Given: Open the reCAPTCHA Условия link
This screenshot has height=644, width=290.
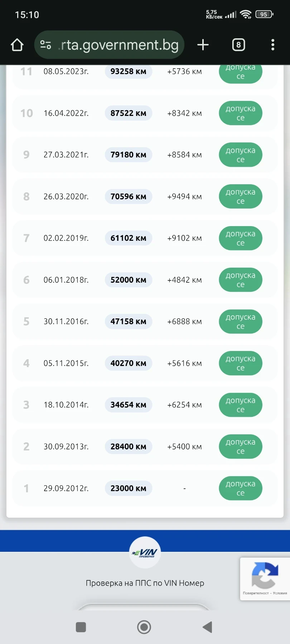Looking at the screenshot, I should 280,593.
